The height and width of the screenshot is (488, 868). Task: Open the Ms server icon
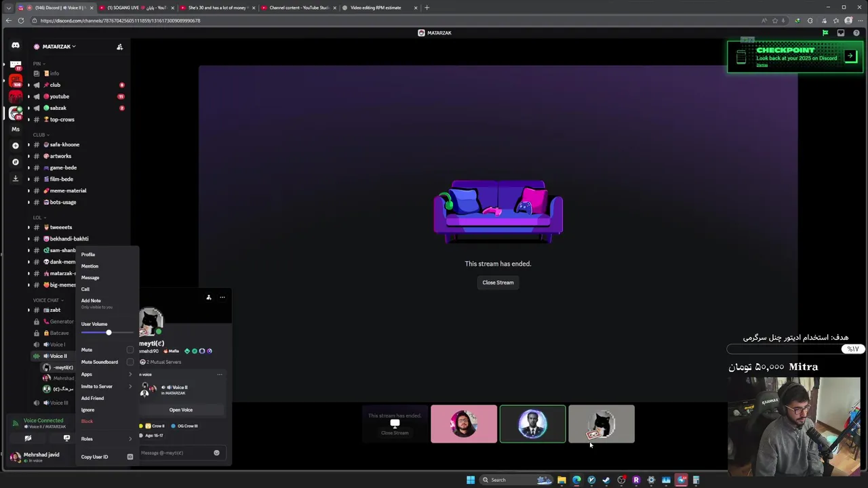(x=15, y=129)
